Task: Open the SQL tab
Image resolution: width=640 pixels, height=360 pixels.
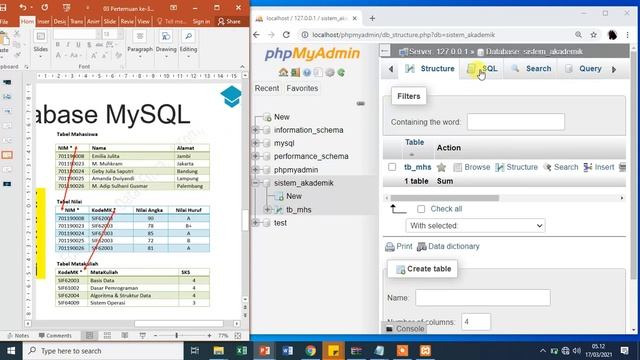Action: click(x=483, y=69)
